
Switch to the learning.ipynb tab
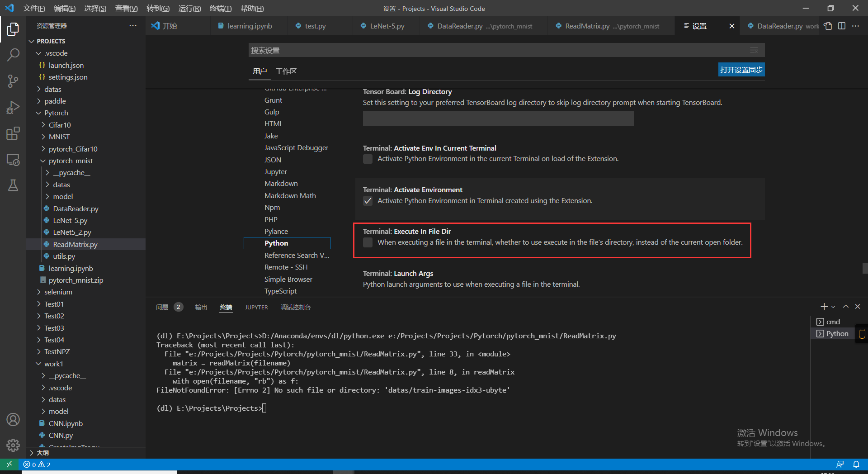click(x=250, y=26)
